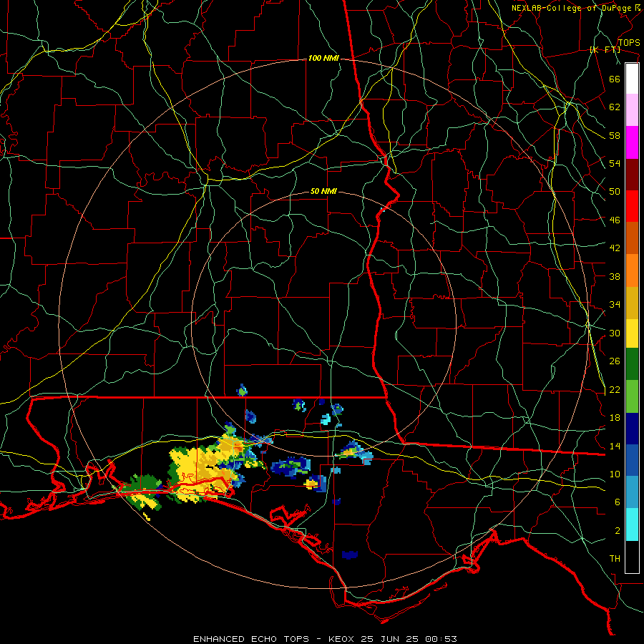Click the legend value 22
The height and width of the screenshot is (644, 644).
point(615,389)
